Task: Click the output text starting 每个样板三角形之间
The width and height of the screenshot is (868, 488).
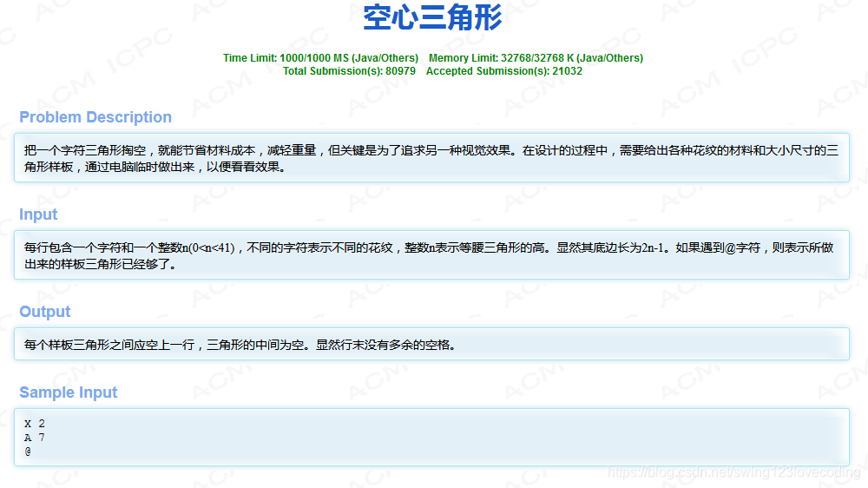Action: [x=240, y=345]
